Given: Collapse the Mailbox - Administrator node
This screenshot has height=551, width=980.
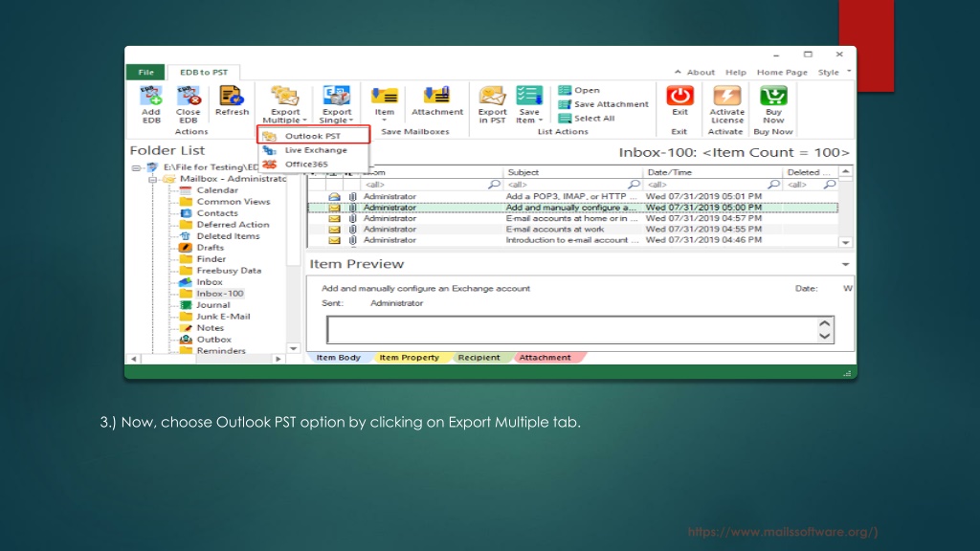Looking at the screenshot, I should point(152,179).
